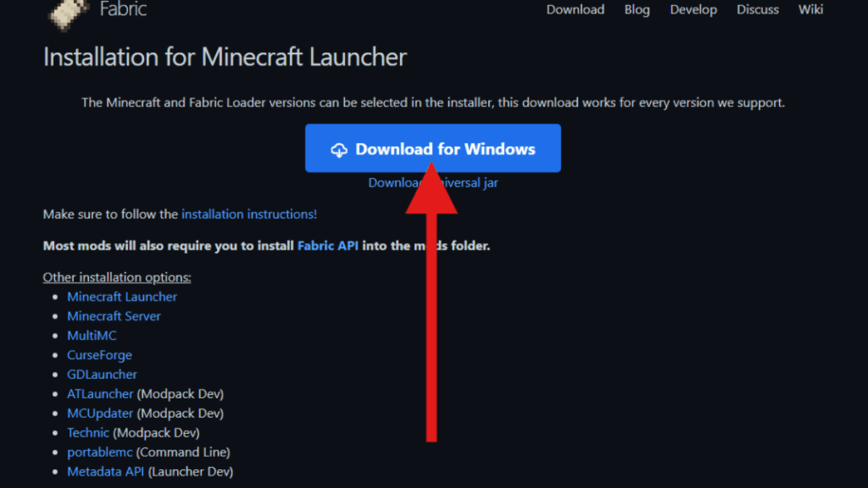The image size is (868, 488).
Task: Click the Download for Windows button
Action: 433,148
